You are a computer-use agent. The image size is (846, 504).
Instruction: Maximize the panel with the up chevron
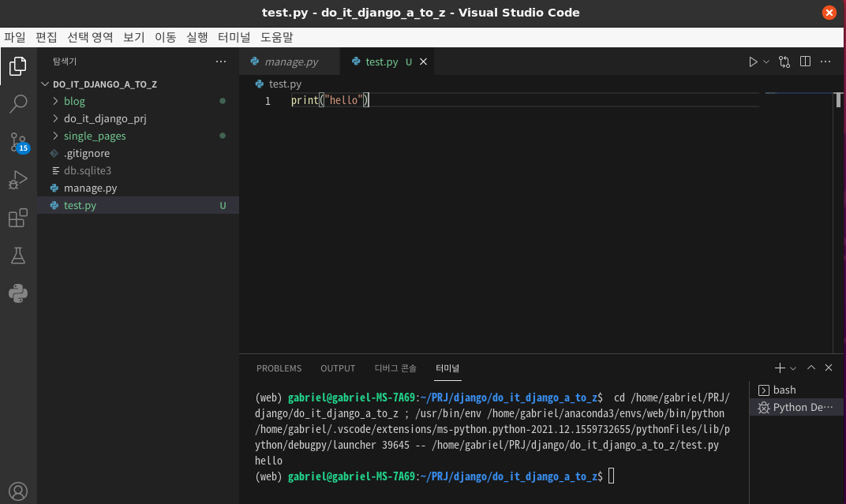tap(811, 368)
